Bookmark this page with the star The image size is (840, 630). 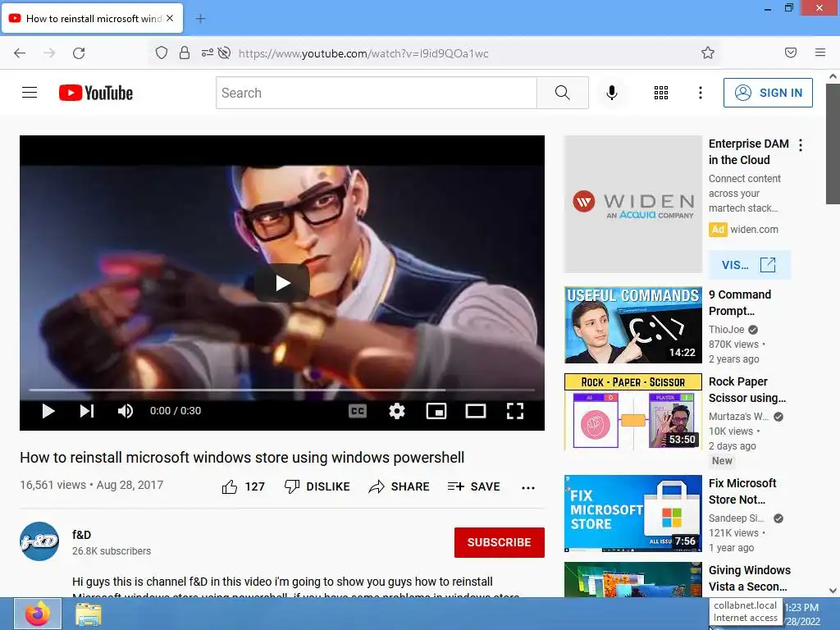[708, 52]
